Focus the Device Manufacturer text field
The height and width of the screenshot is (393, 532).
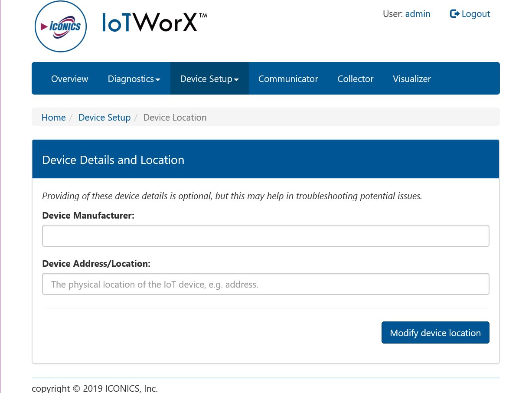(x=265, y=236)
